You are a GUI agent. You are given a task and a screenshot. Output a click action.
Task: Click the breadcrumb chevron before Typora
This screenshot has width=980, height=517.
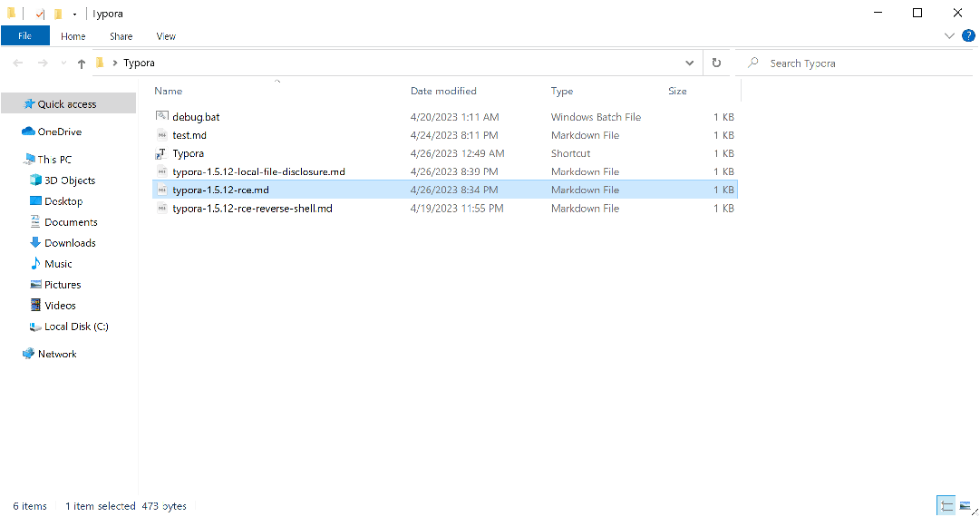[115, 63]
